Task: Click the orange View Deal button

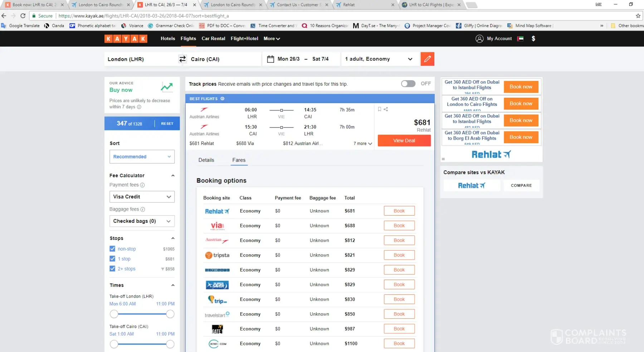Action: (404, 141)
